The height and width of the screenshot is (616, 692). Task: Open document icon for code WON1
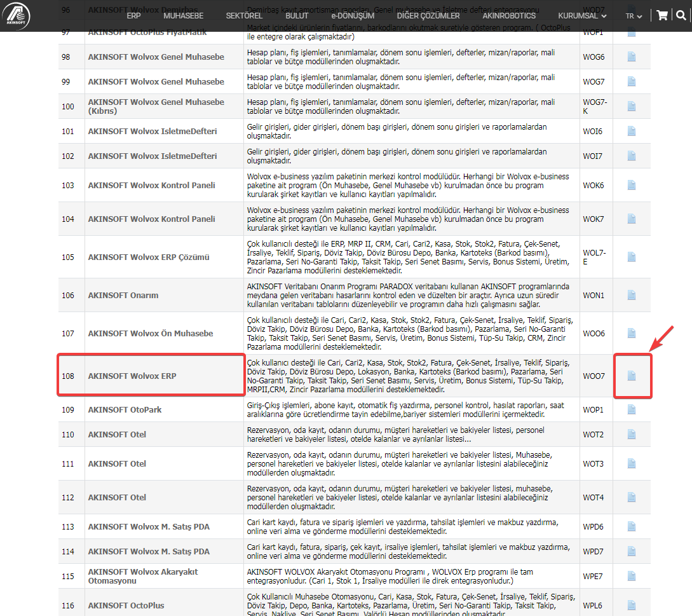[632, 295]
